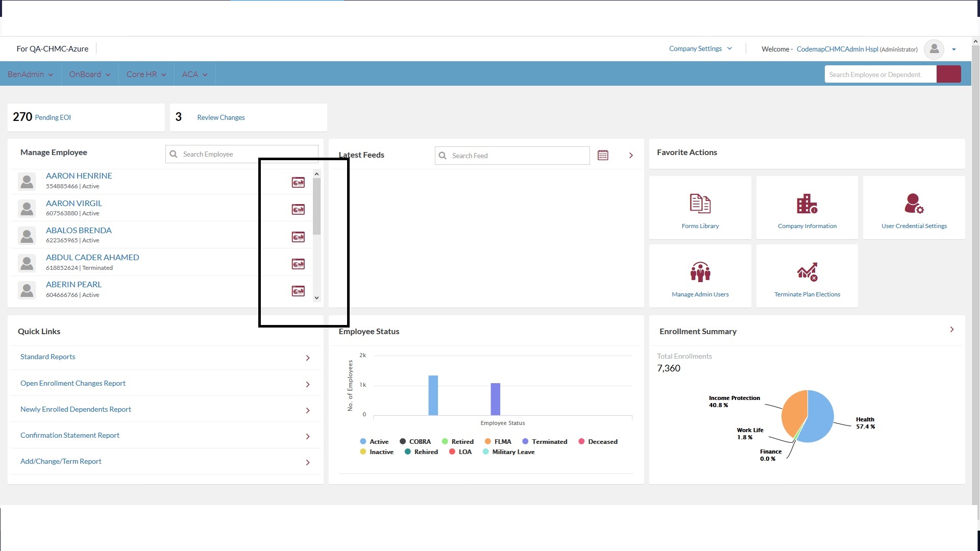Open the Company Information tile icon
The image size is (980, 551).
coord(807,204)
